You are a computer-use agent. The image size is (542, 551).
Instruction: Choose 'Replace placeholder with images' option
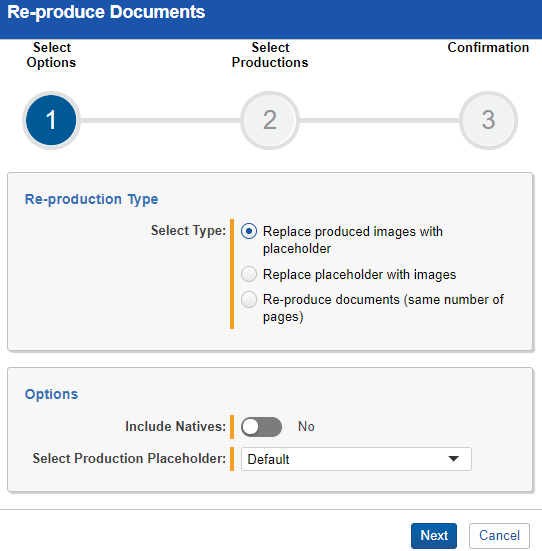coord(249,274)
